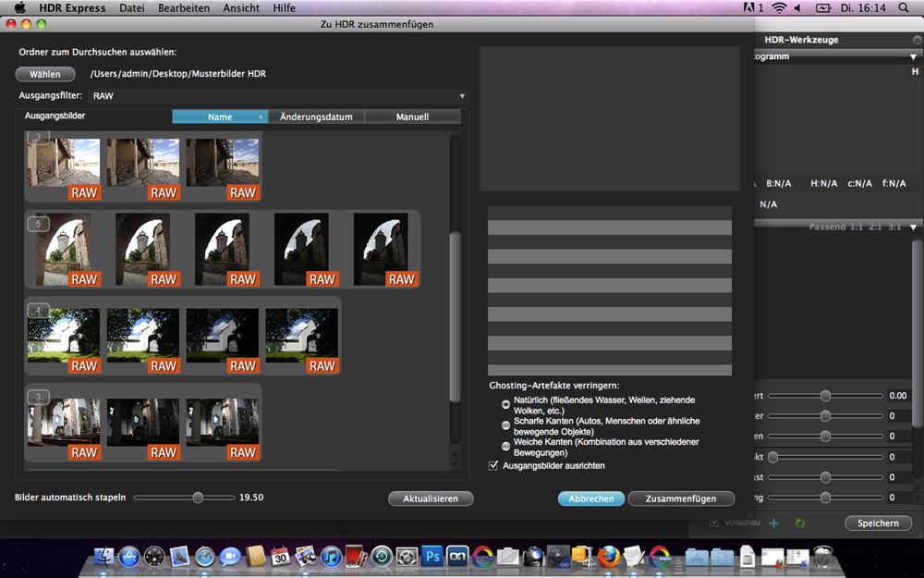Viewport: 924px width, 578px height.
Task: Open Applications folder stack in dock
Action: tap(697, 556)
